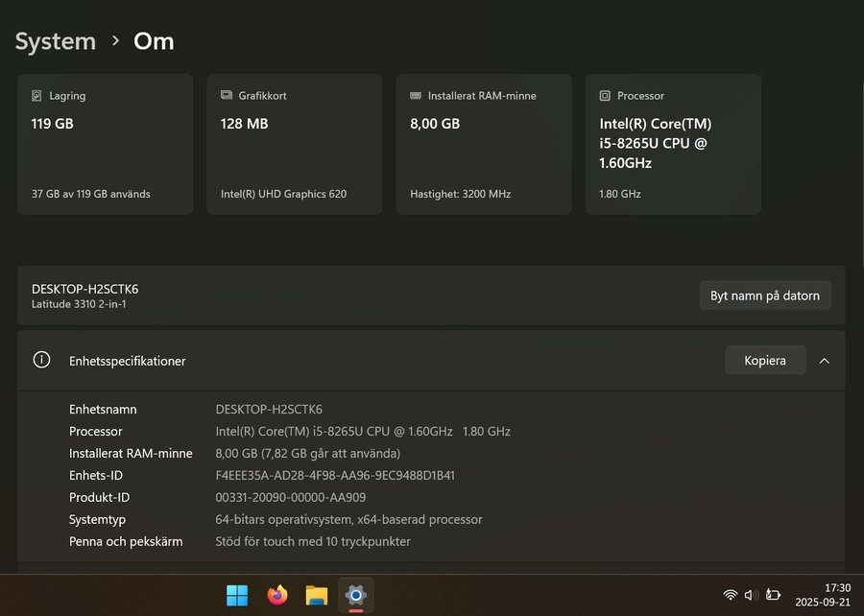864x616 pixels.
Task: Click the Latitude 3310 2-in-1 model text
Action: coord(79,304)
